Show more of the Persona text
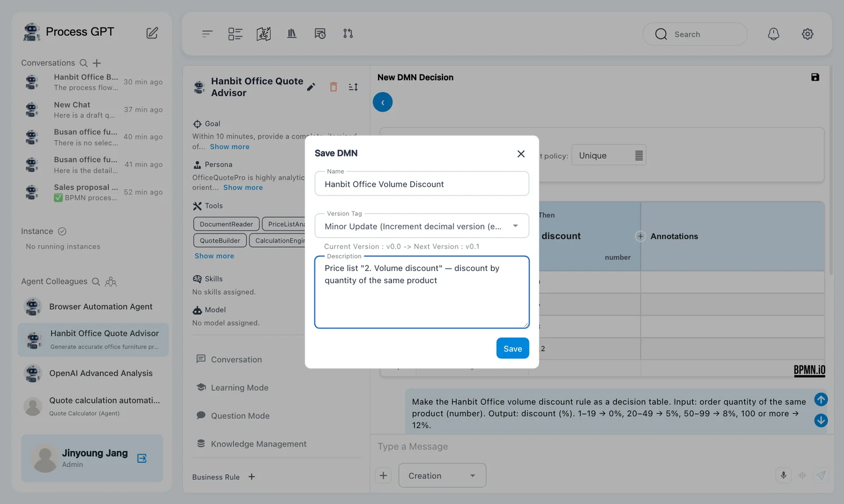844x504 pixels. [243, 187]
